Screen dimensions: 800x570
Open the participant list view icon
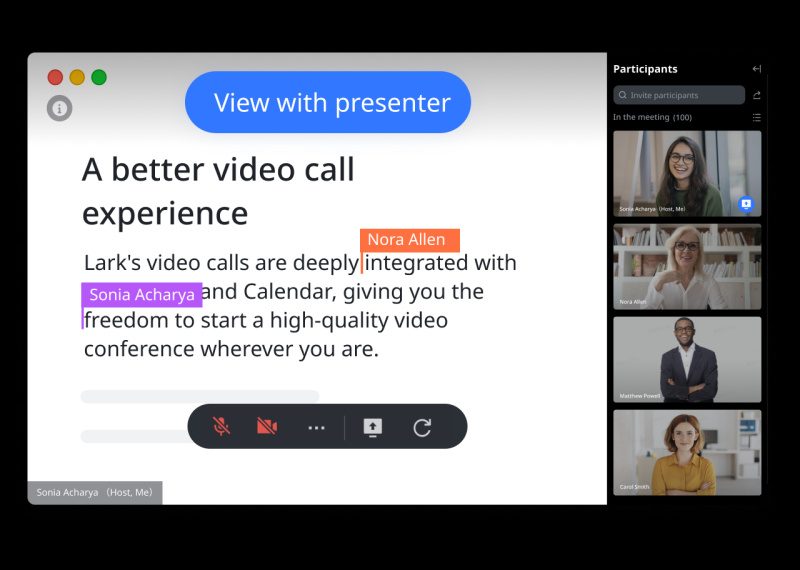click(756, 117)
